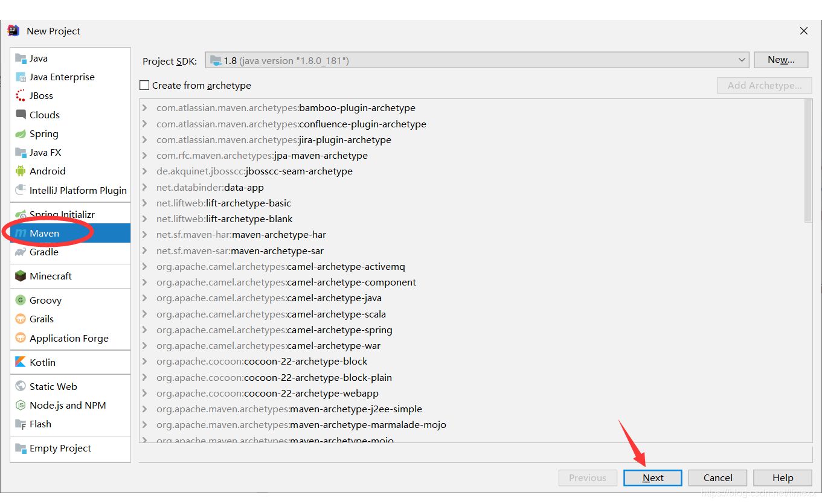
Task: Click the Node.js and NPM icon
Action: [x=21, y=406]
